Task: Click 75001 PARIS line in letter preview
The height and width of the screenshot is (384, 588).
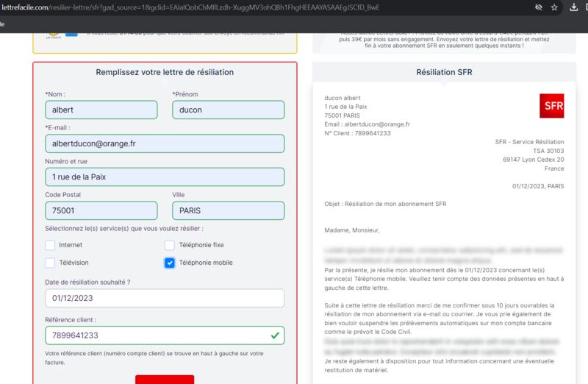Action: [x=342, y=115]
